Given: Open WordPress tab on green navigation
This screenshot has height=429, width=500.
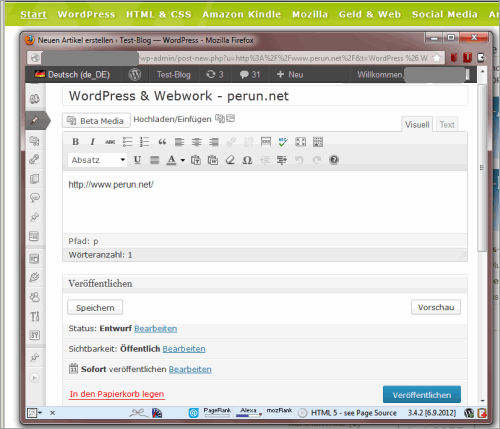Looking at the screenshot, I should point(86,14).
